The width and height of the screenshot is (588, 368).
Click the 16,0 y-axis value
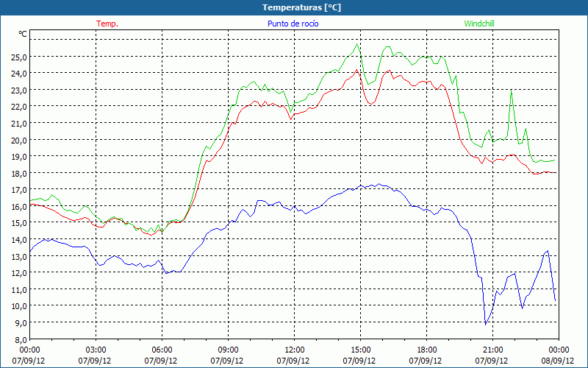(20, 207)
